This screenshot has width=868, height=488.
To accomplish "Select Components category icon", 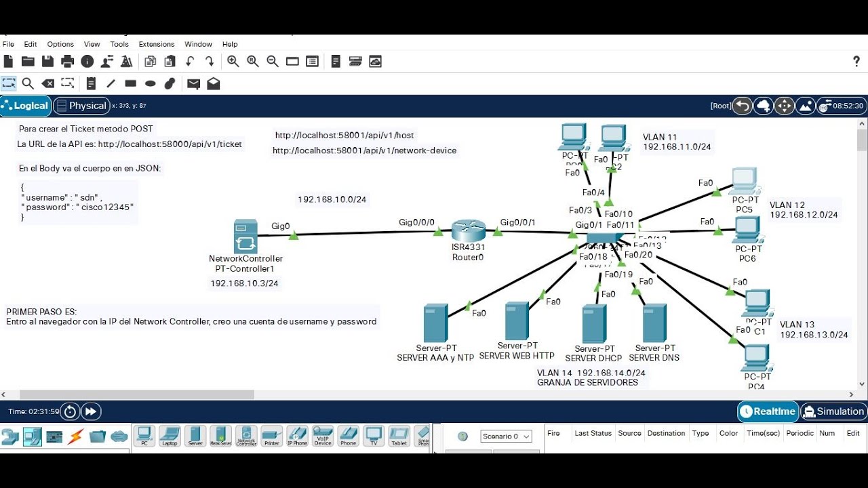I will click(x=54, y=437).
